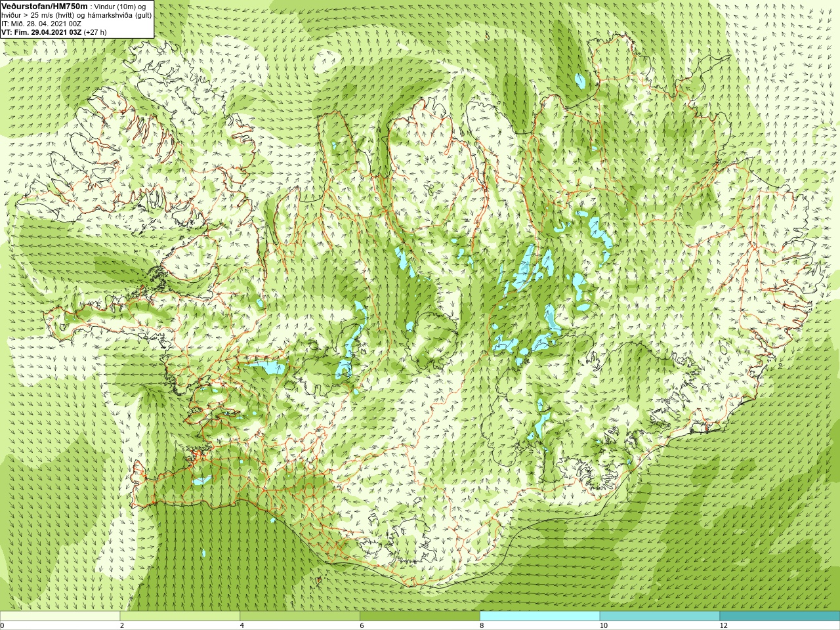
Task: Click the 'IT: Mið. 28. 04. 2021 00Z' line
Action: [x=42, y=23]
